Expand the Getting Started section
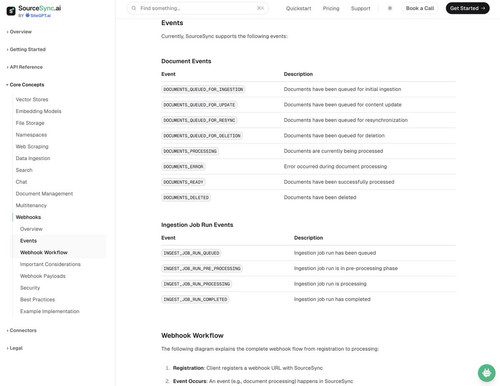Viewport: 500px width, 386px height. click(x=26, y=49)
